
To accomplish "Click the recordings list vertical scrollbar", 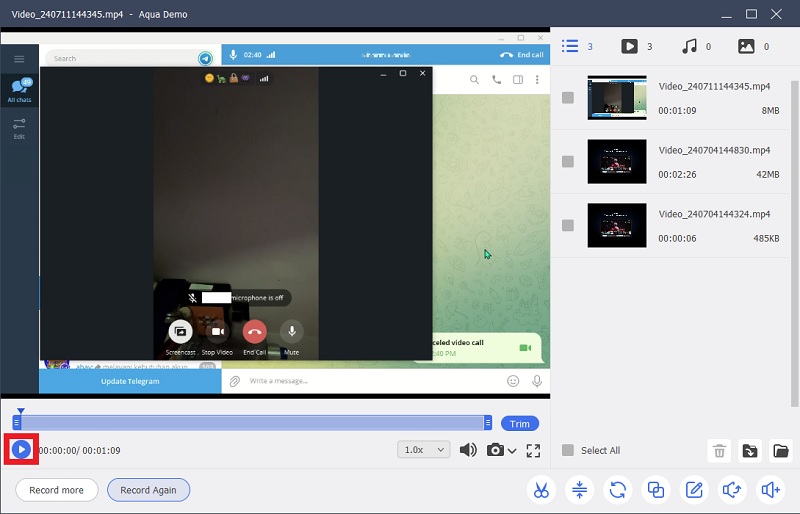I will (x=794, y=243).
